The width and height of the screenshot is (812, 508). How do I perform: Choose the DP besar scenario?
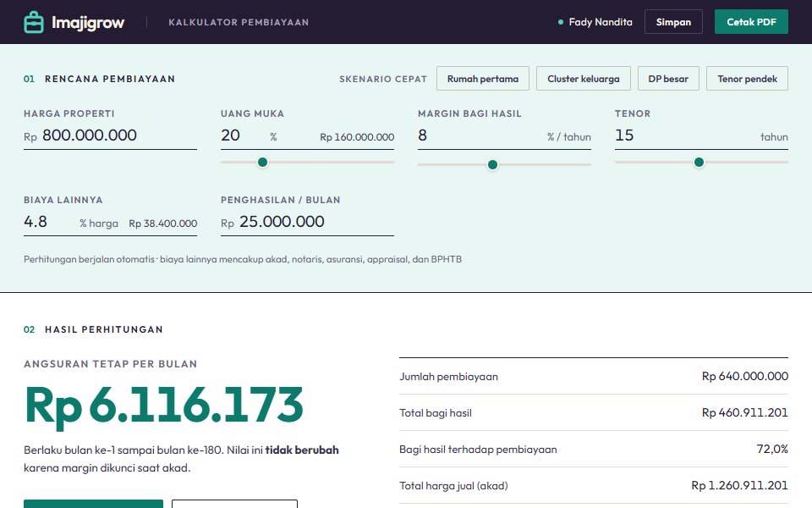pyautogui.click(x=668, y=79)
